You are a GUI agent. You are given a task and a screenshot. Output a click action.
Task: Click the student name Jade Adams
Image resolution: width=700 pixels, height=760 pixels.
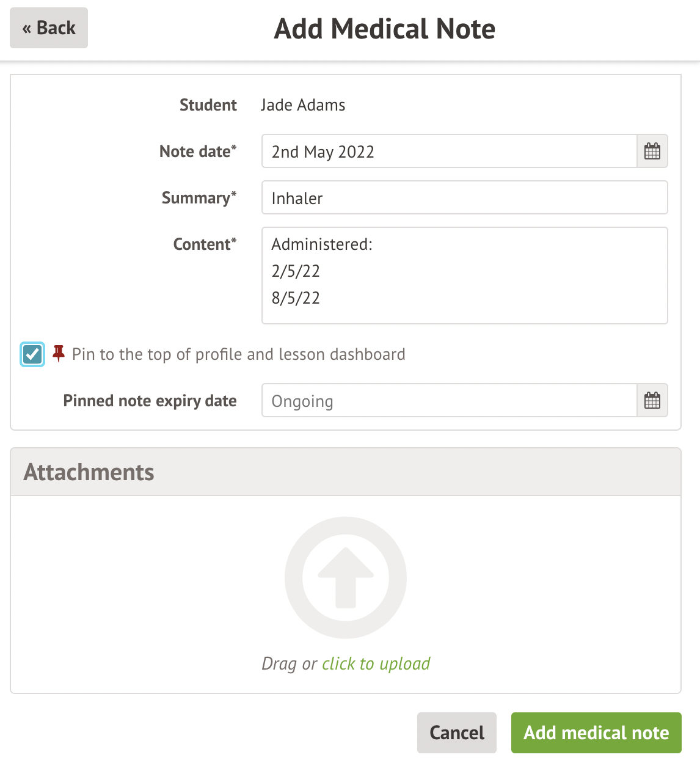tap(303, 105)
